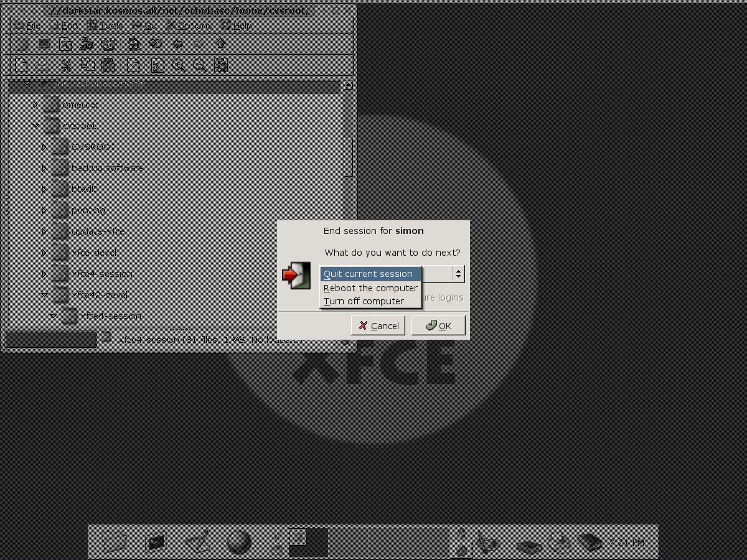The width and height of the screenshot is (747, 560).
Task: Pick 'Turn off computer' from the list
Action: click(371, 301)
